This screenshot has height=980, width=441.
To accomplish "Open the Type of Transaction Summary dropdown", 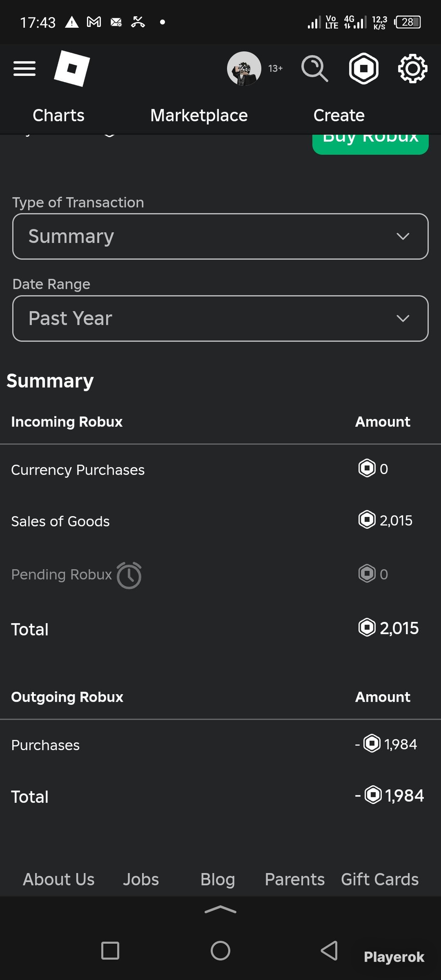I will [220, 236].
